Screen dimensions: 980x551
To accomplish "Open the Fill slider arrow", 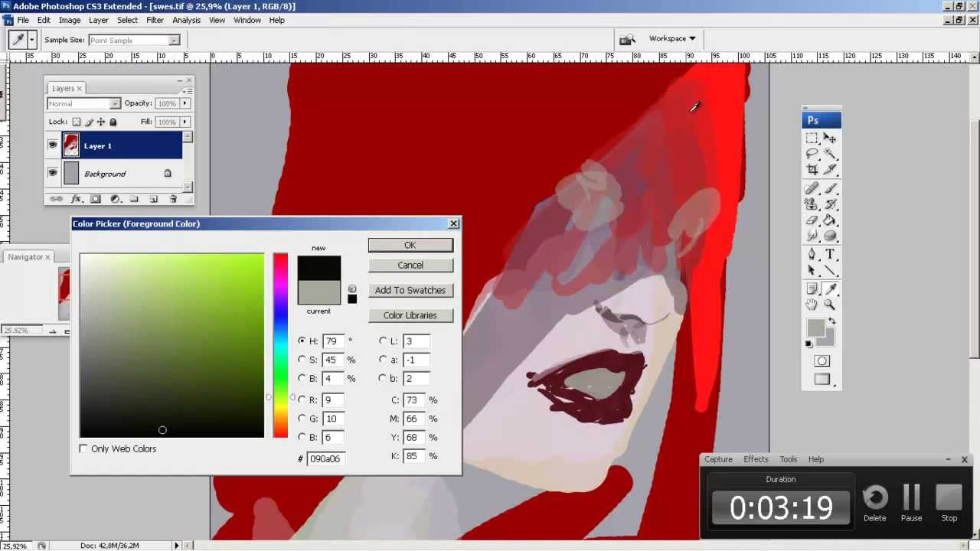I will [x=185, y=122].
